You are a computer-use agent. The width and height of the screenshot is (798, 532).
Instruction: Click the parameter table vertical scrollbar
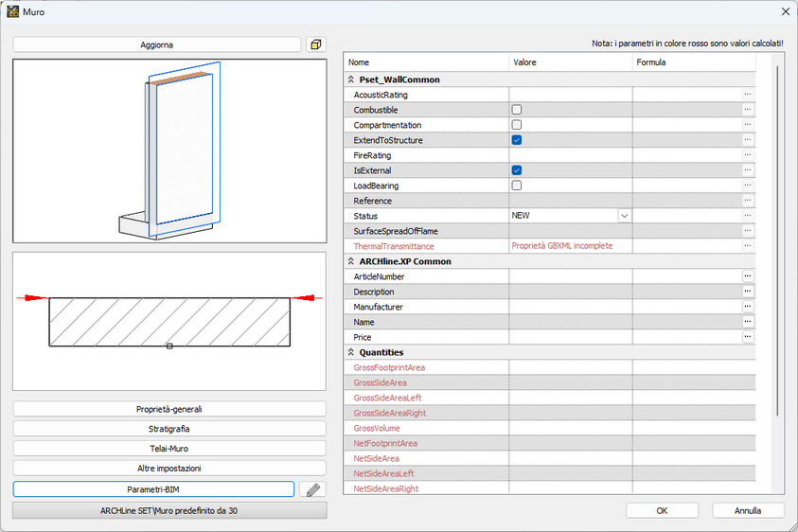click(x=777, y=240)
